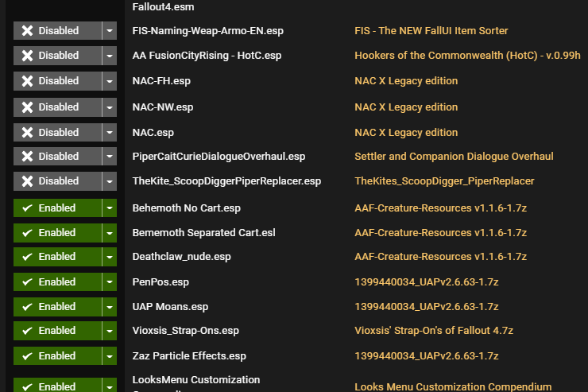Select Deathclaw_nude.esp plugin name
Screen dimensions: 588x392
181,257
